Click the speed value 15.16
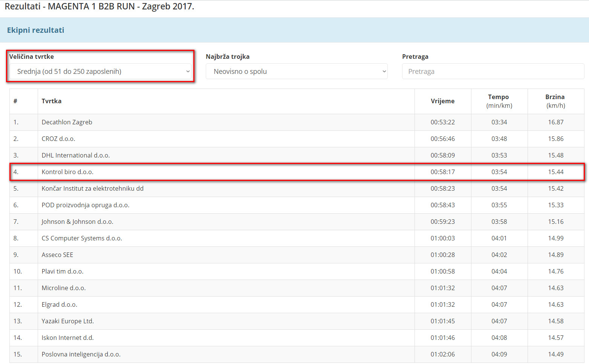The image size is (589, 364). coord(556,222)
